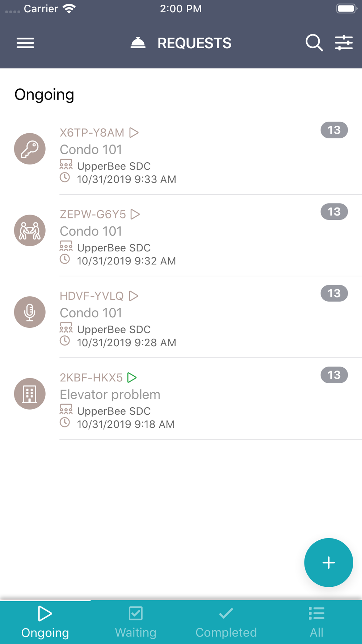Viewport: 362px width, 644px height.
Task: Open the filter sliders settings
Action: pos(344,43)
